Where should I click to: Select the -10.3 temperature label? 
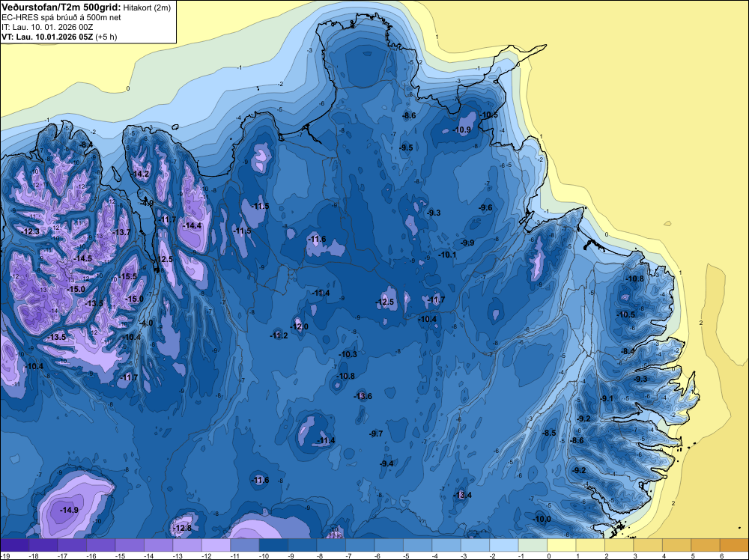click(348, 354)
